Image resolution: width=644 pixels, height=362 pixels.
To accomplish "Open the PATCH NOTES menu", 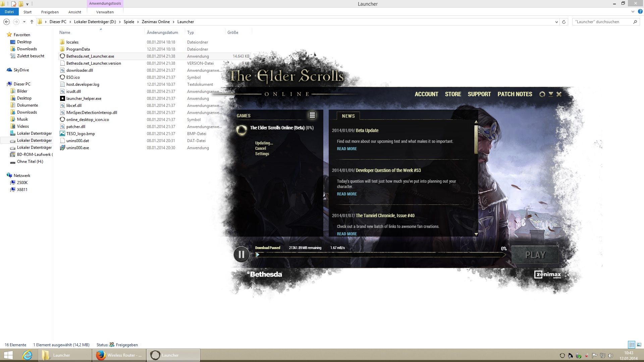I will [515, 94].
